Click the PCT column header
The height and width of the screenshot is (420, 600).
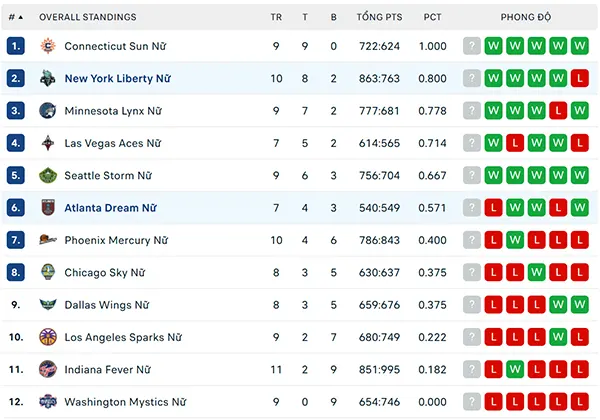tap(432, 17)
